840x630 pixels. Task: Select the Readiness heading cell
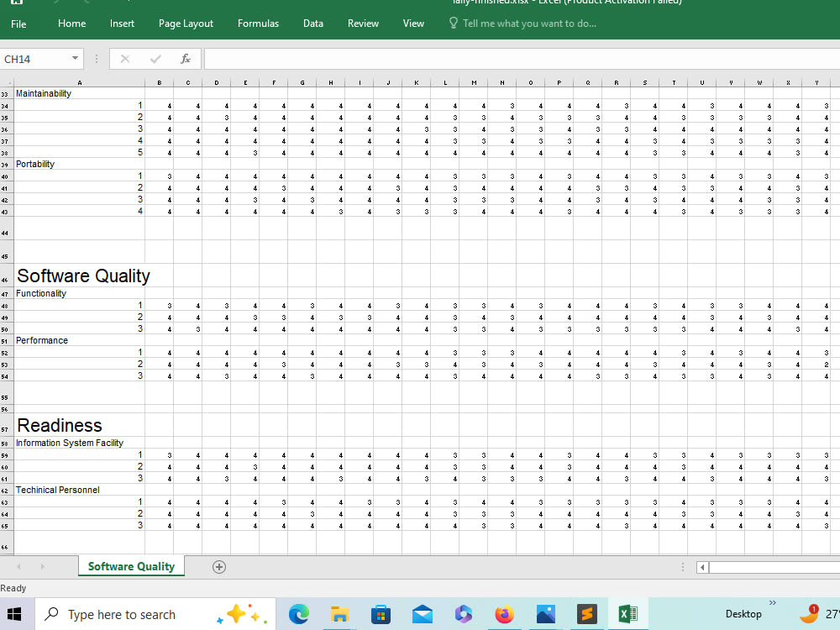tap(79, 425)
